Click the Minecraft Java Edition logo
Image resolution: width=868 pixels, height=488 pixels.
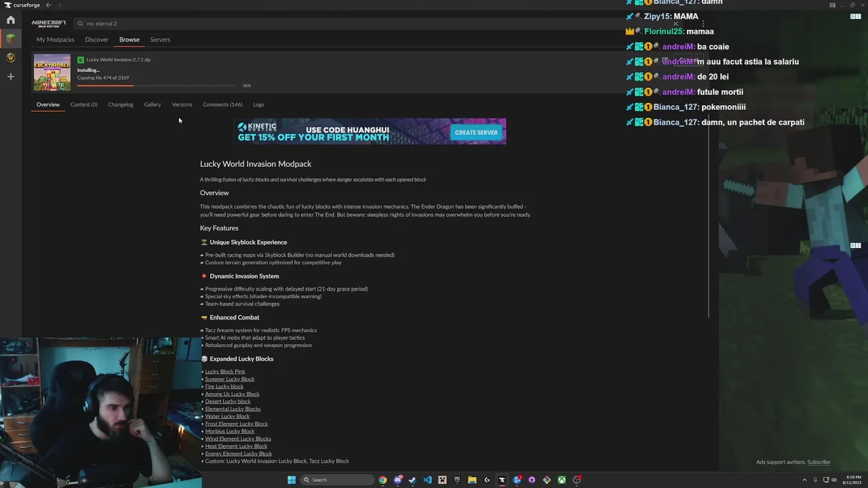point(49,23)
